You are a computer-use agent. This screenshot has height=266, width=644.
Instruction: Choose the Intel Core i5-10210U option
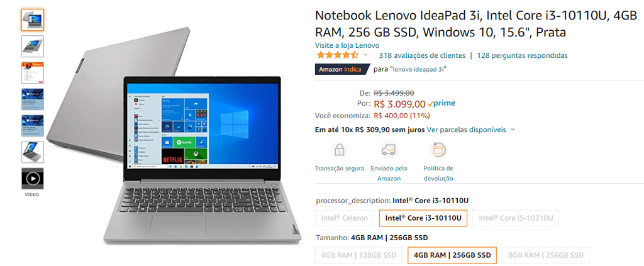(x=516, y=218)
